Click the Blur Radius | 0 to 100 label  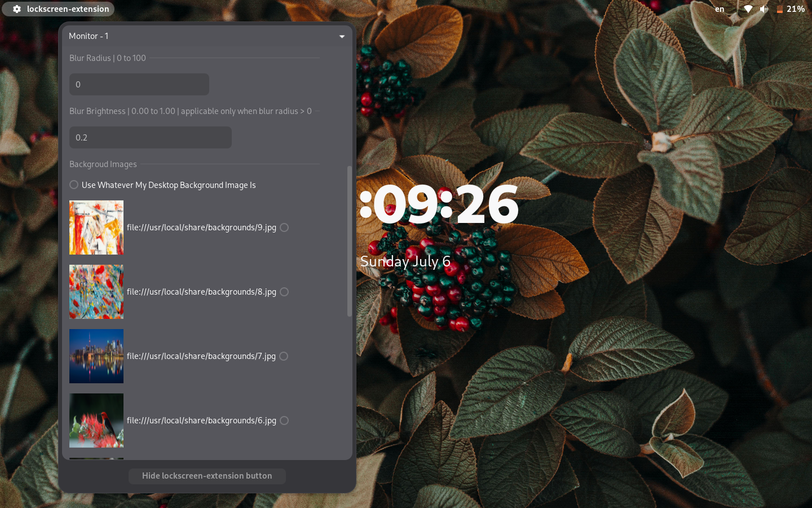click(x=108, y=58)
